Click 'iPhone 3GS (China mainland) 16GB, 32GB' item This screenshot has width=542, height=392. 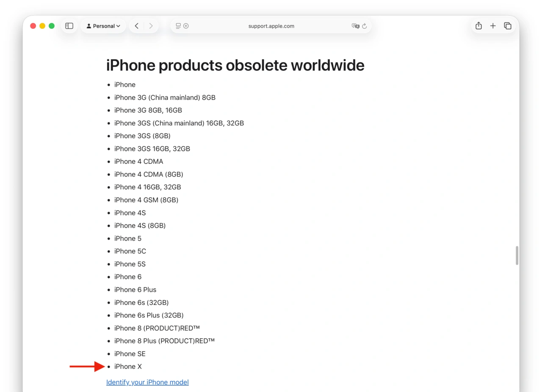179,123
